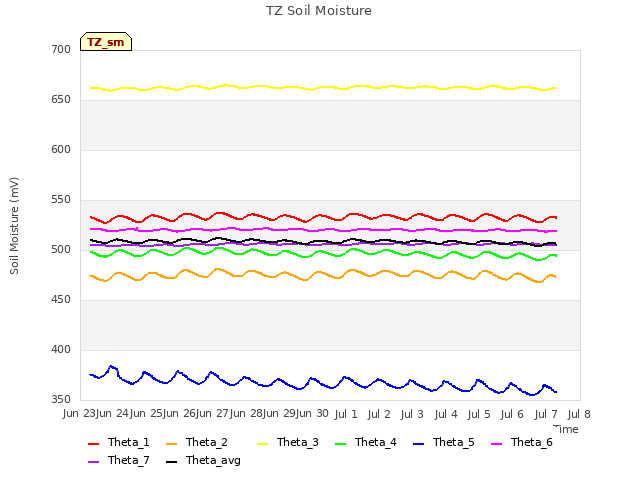Viewport: 640px width, 480px height.
Task: Toggle Theta_3 series in legend
Action: 288,442
